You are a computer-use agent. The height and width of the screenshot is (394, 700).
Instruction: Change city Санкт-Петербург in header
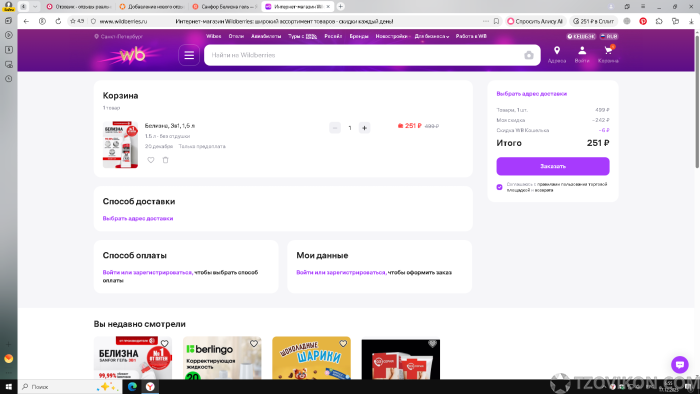[118, 37]
